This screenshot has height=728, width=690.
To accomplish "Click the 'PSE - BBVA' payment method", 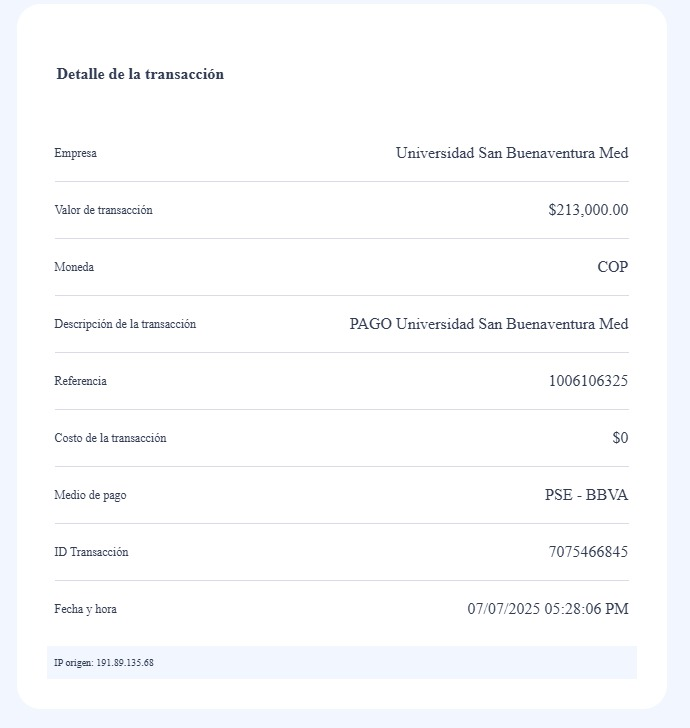I will pos(586,495).
